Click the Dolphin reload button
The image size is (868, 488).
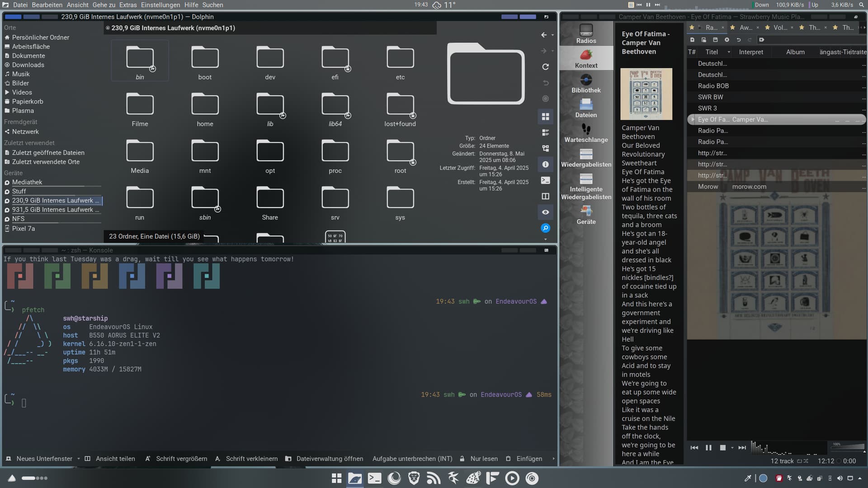click(x=546, y=67)
